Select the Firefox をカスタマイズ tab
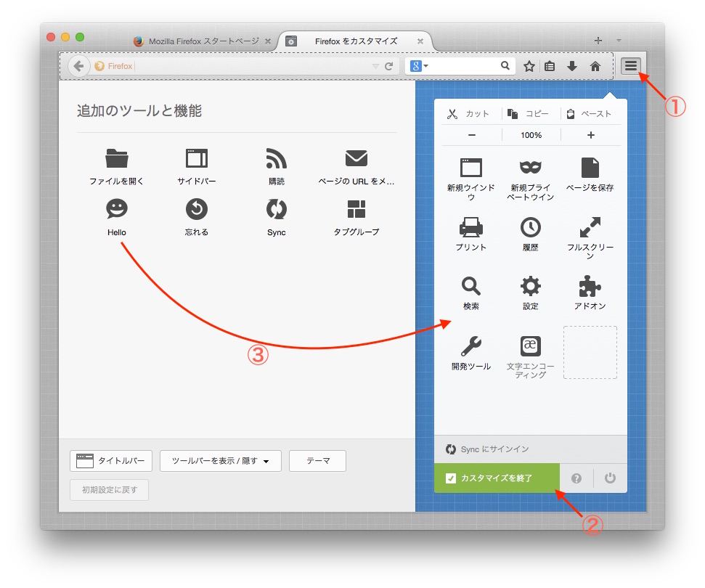Image resolution: width=705 pixels, height=588 pixels. 356,41
